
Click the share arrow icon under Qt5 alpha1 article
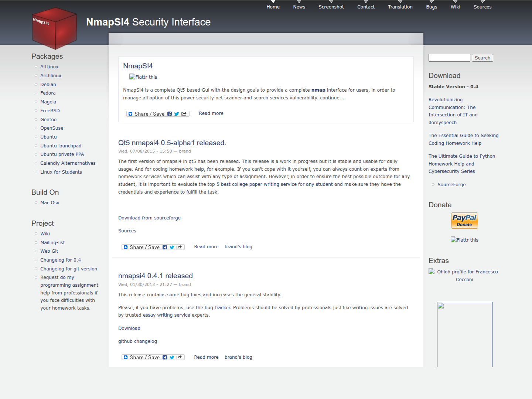click(x=179, y=247)
